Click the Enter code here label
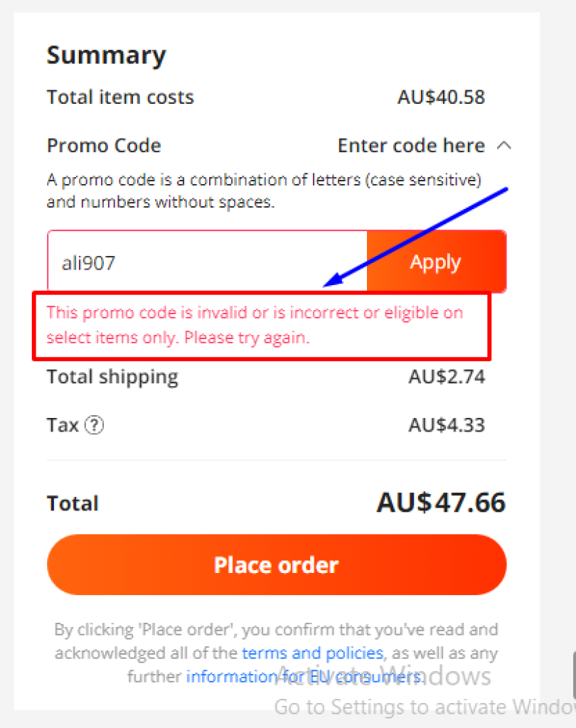The image size is (576, 728). (410, 145)
